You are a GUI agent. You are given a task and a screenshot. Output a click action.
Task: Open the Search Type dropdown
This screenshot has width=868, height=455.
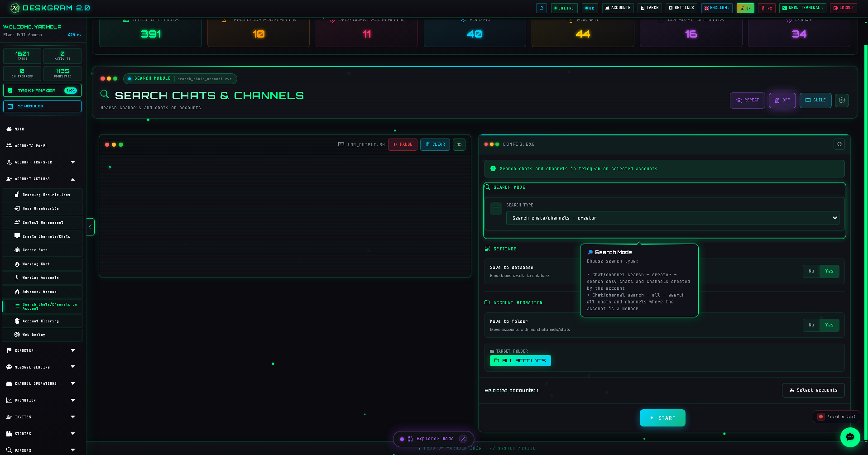pos(673,218)
